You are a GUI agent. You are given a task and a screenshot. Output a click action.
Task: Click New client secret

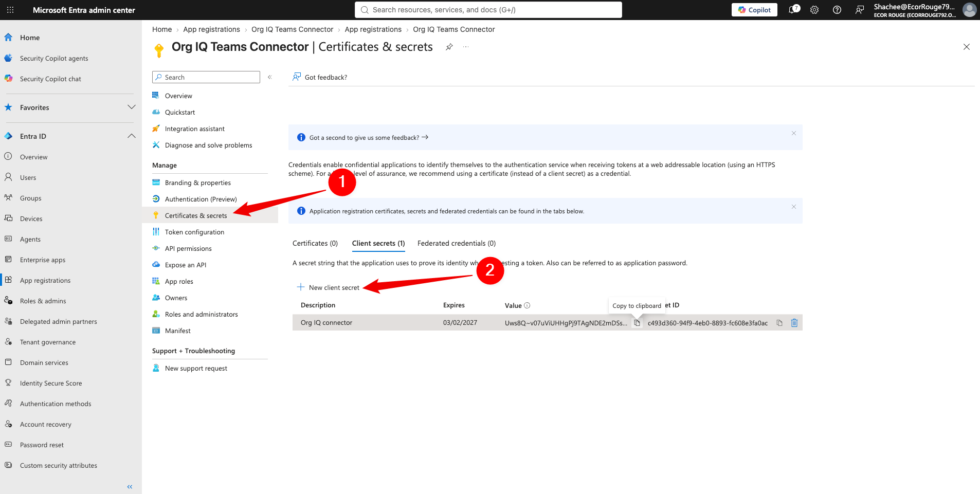click(x=328, y=288)
